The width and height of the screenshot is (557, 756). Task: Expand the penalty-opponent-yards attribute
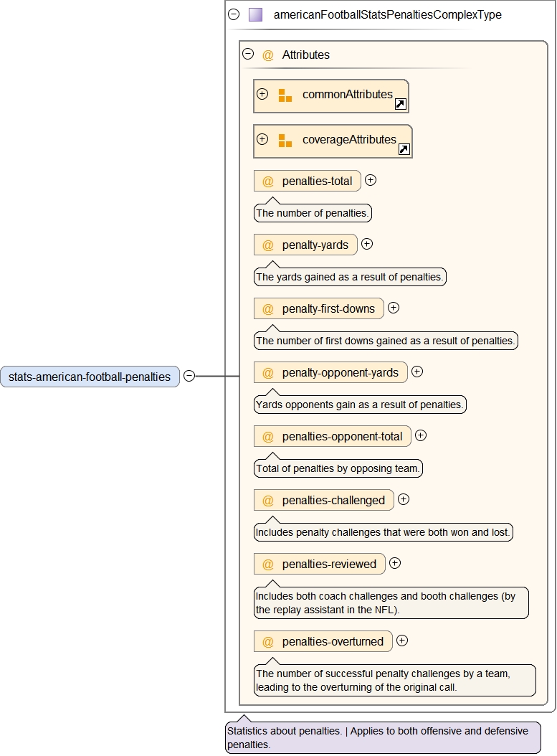pyautogui.click(x=417, y=372)
